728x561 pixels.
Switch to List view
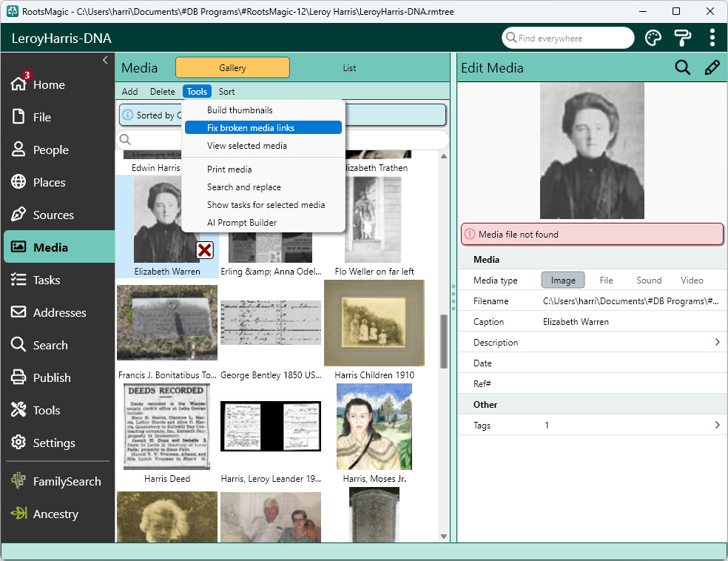click(x=349, y=68)
